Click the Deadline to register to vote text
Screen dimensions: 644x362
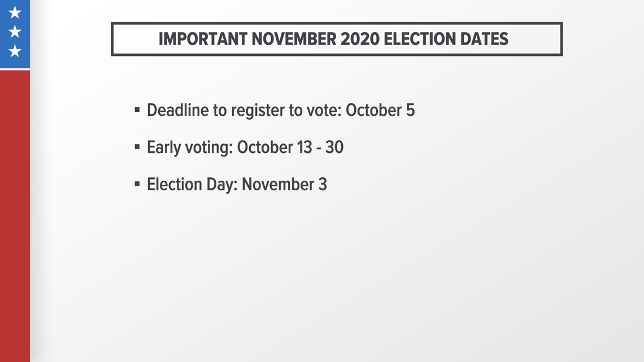click(244, 110)
